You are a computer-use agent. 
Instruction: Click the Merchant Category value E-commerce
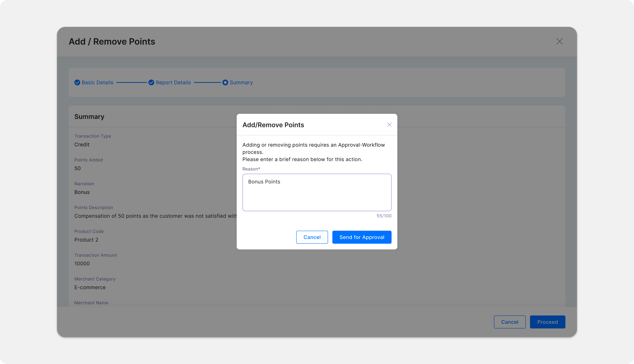90,287
